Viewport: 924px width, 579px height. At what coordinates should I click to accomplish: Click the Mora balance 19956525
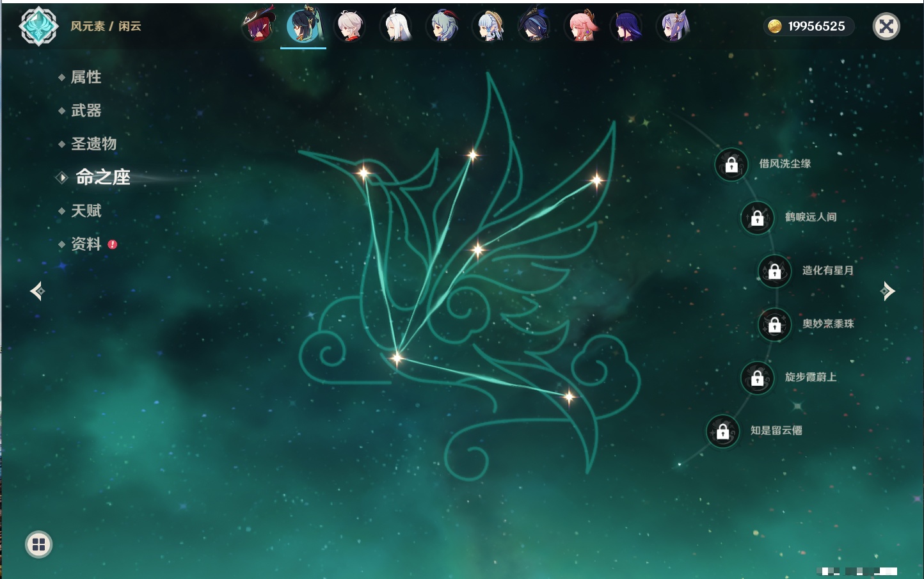pos(816,26)
